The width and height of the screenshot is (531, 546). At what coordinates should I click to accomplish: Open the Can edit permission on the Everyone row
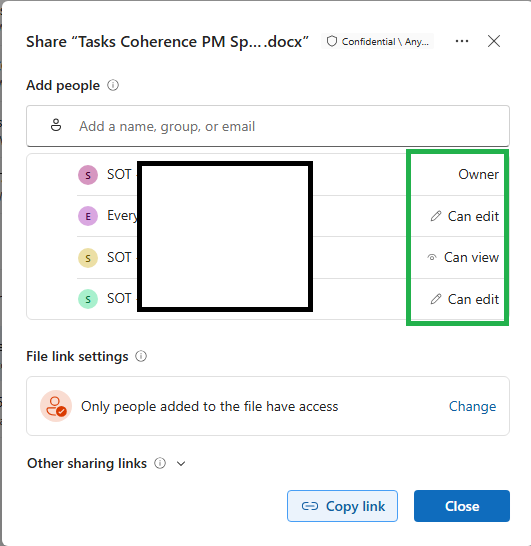coord(464,216)
